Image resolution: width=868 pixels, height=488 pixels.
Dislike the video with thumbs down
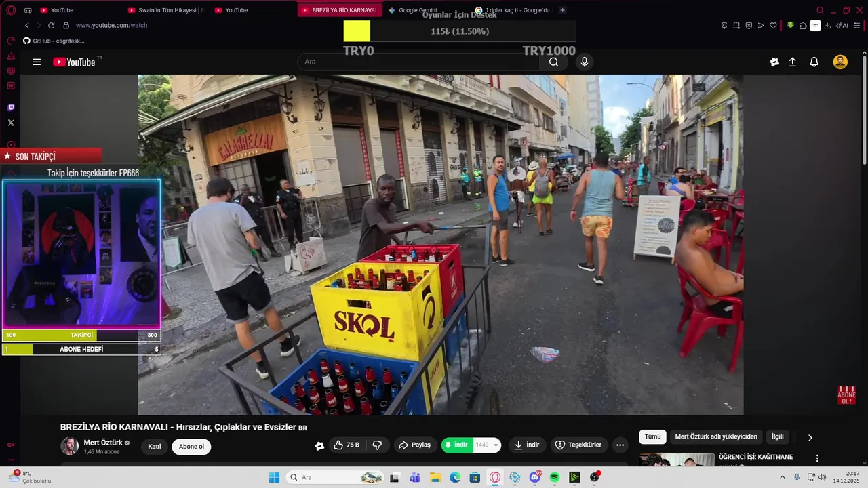[377, 445]
